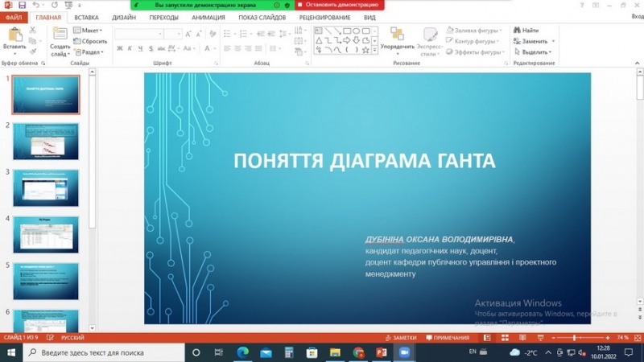This screenshot has width=644, height=362.
Task: Create a new slide with Создать слайд icon
Action: (x=60, y=34)
